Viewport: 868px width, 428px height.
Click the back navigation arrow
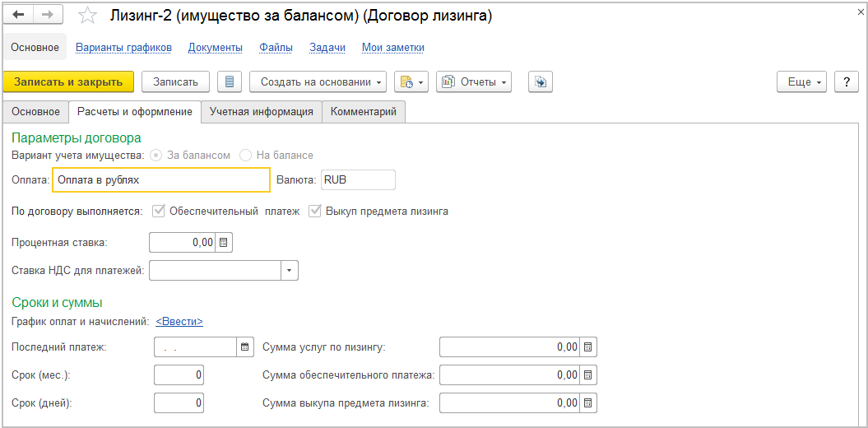click(x=18, y=16)
